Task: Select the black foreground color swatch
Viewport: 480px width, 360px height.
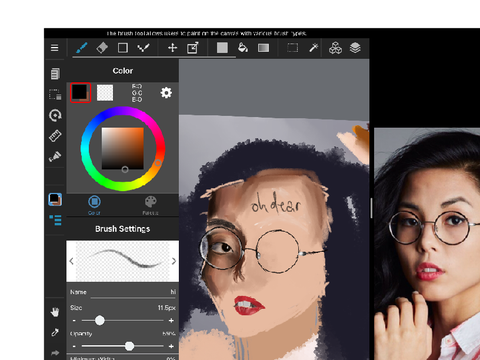Action: (80, 93)
